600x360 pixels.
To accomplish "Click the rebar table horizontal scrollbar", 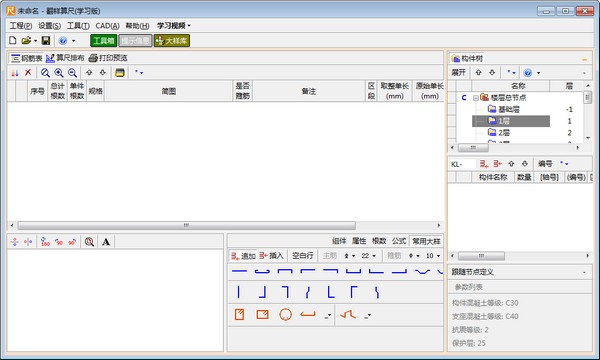I will 225,225.
